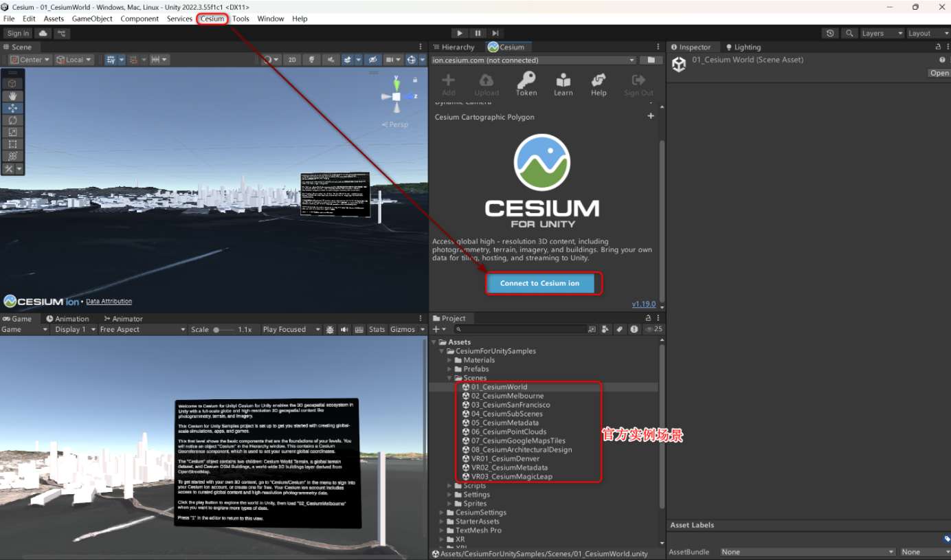Open the Help icon in Cesium panel
The height and width of the screenshot is (560, 951).
click(599, 85)
